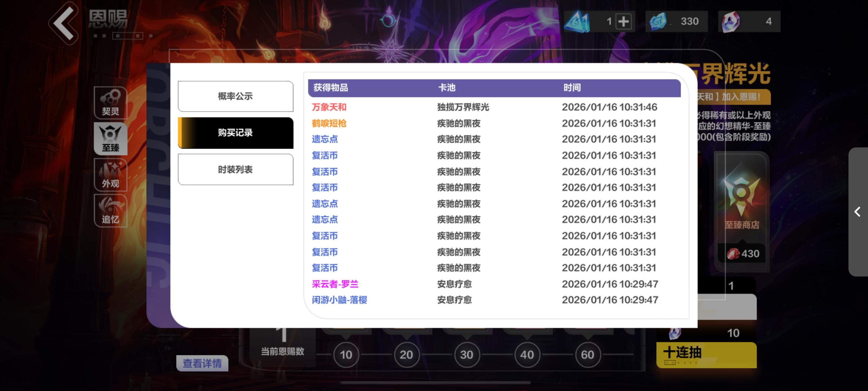Tap the back arrow beside 恩赐

[64, 23]
